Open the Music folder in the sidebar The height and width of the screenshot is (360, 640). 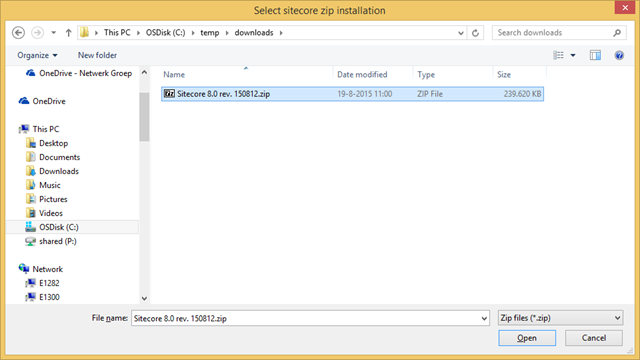[x=50, y=185]
